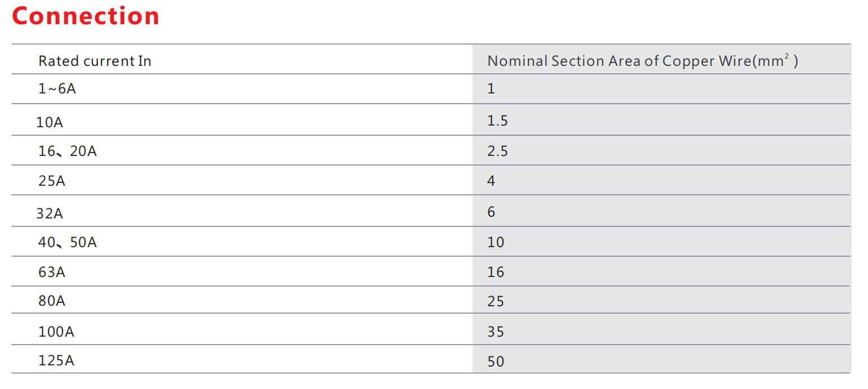
Task: Select the 2.5 wire section value
Action: 498,151
